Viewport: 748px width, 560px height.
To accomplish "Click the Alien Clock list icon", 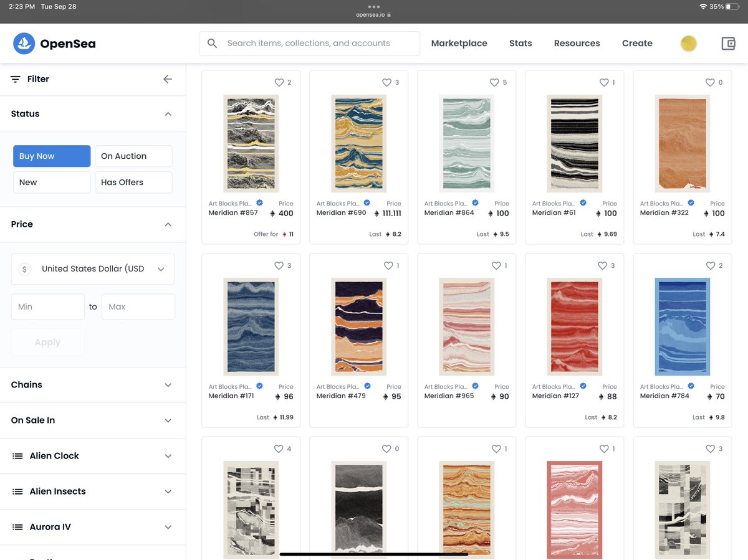I will (x=17, y=456).
